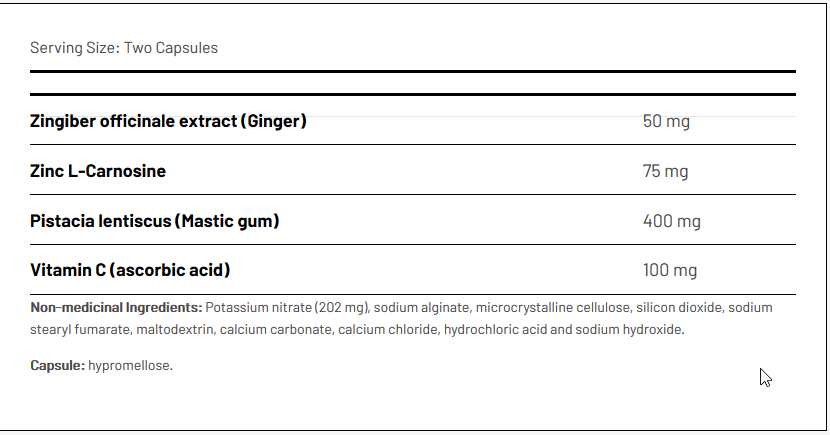Click the 50 mg ginger dosage value
This screenshot has height=435, width=830.
666,122
